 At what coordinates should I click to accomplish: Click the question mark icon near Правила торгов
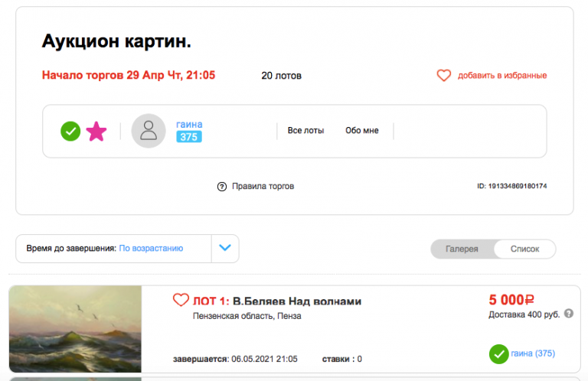[221, 186]
